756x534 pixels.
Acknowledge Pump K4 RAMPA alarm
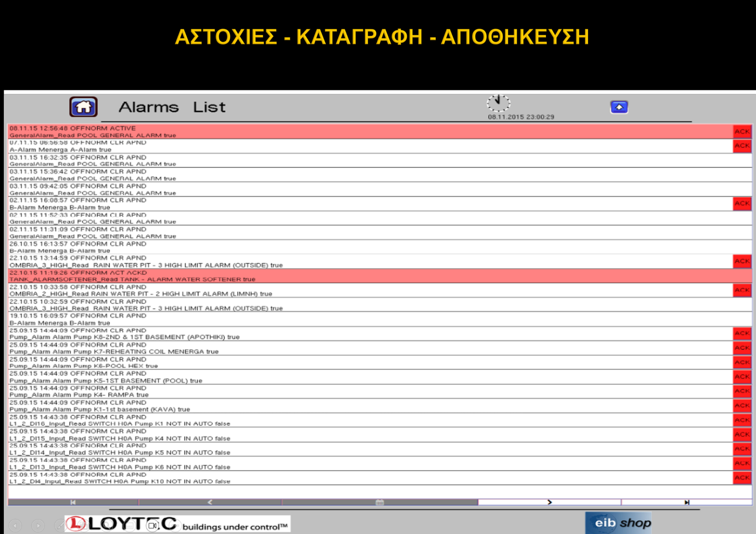[x=742, y=391]
